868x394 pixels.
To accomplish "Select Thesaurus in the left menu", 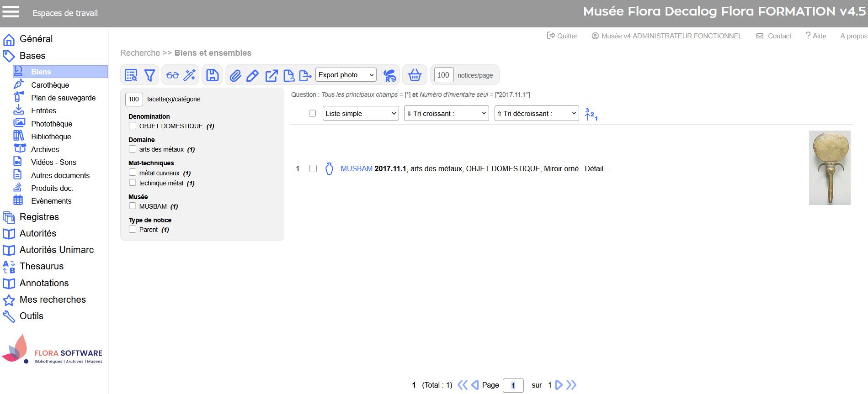I will point(42,266).
